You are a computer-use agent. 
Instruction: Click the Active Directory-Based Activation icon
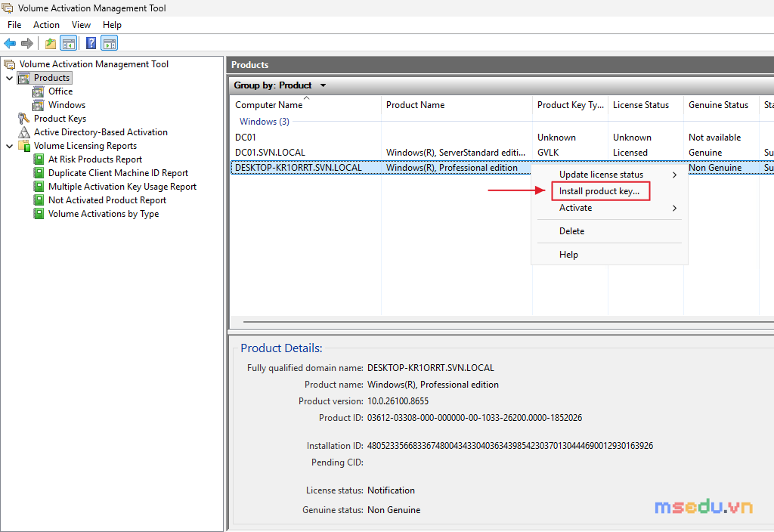coord(23,132)
